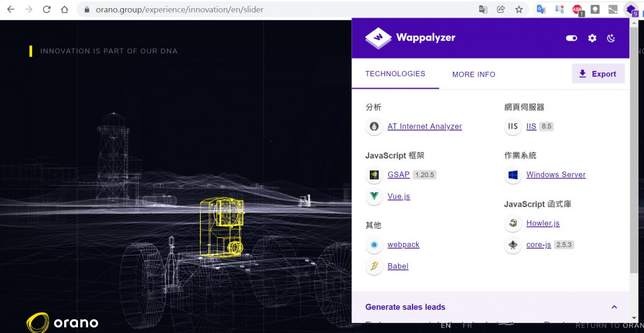Open the browser home page
Image resolution: width=644 pixels, height=333 pixels.
click(65, 9)
